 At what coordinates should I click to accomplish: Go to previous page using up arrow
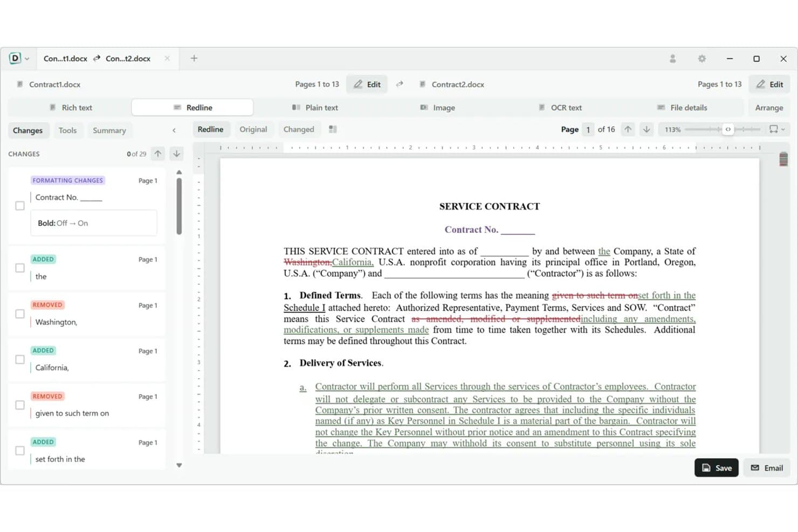(628, 129)
